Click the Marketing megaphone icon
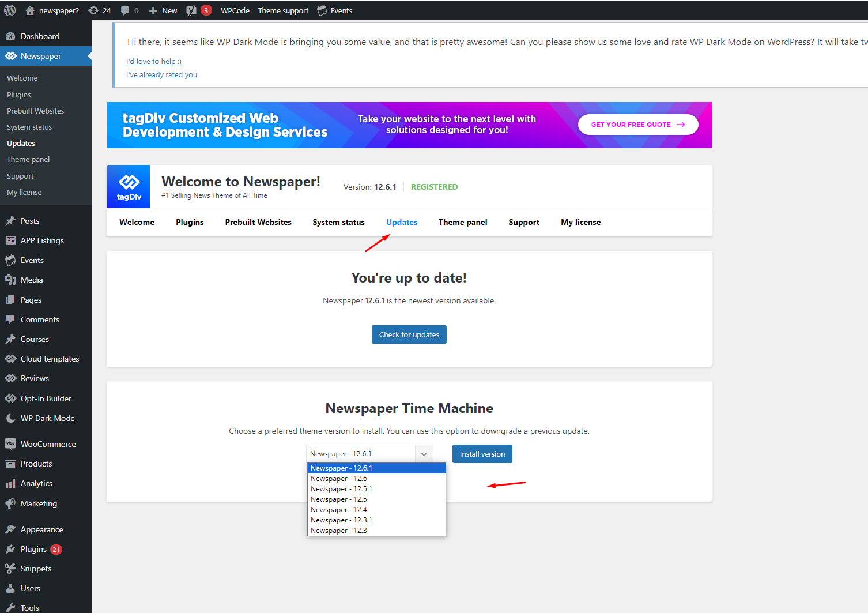Image resolution: width=868 pixels, height=613 pixels. tap(10, 503)
